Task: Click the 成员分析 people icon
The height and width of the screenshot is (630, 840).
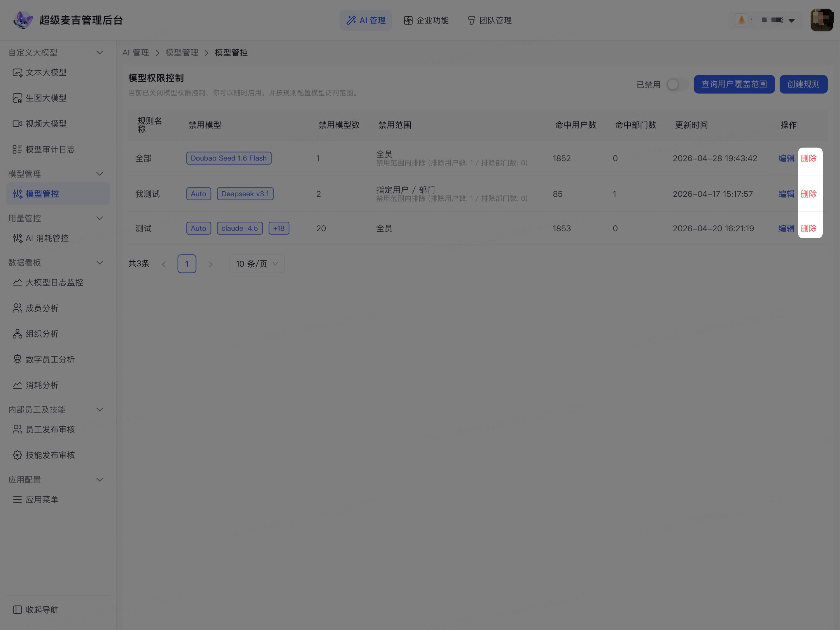Action: click(17, 308)
